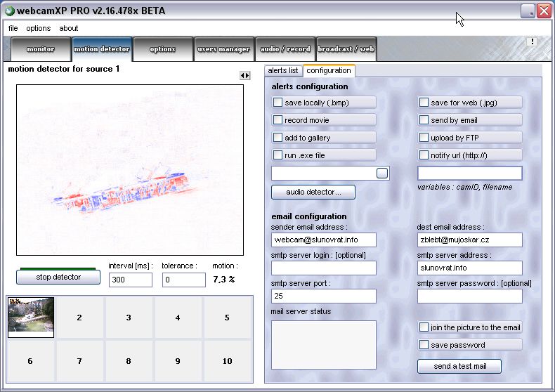Screen dimensions: 555x392
Task: Open the audio / record tab
Action: 285,48
